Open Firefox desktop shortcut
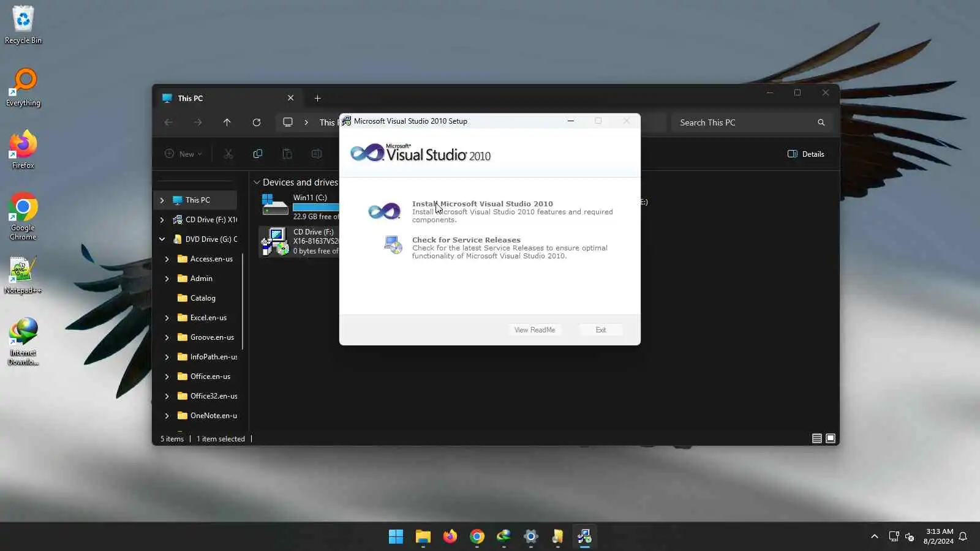 coord(23,149)
